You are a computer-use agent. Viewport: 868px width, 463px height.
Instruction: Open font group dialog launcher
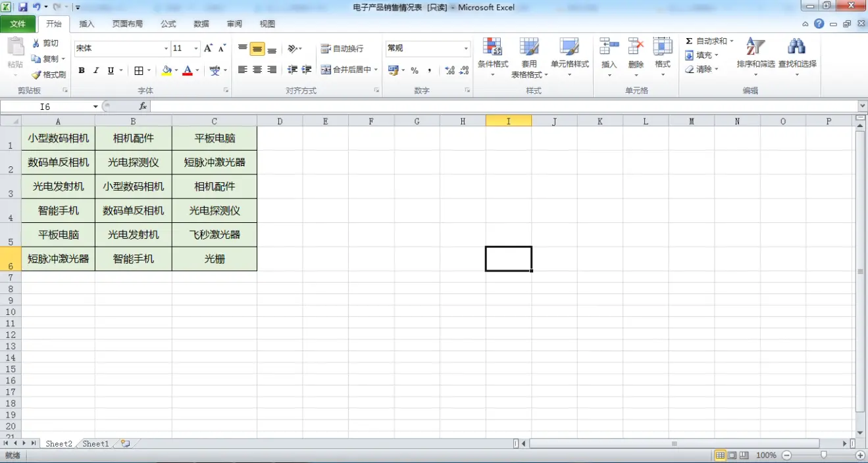click(226, 90)
